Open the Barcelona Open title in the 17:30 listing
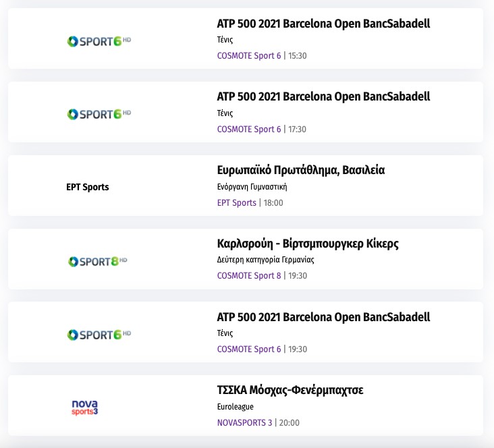This screenshot has height=448, width=494. [323, 96]
